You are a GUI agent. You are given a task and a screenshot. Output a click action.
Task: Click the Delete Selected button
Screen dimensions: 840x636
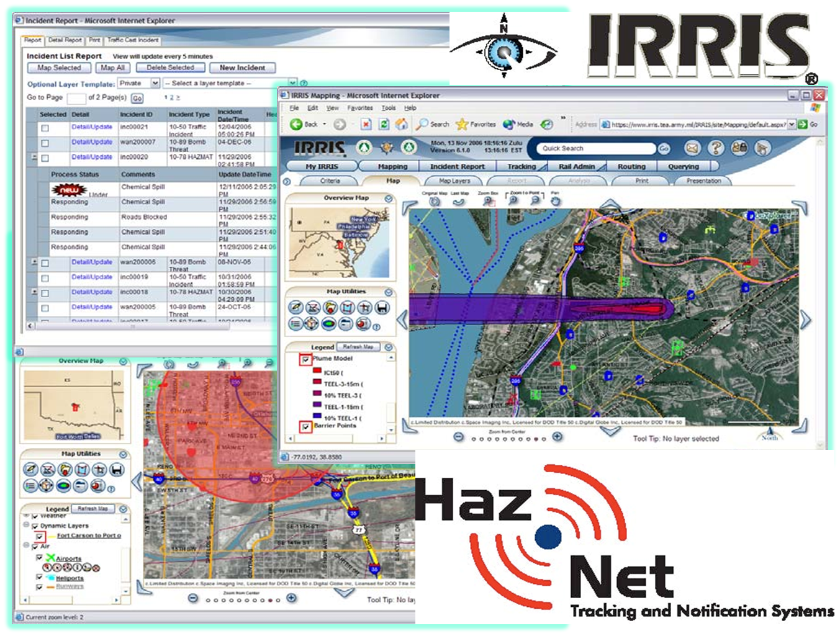[x=170, y=68]
